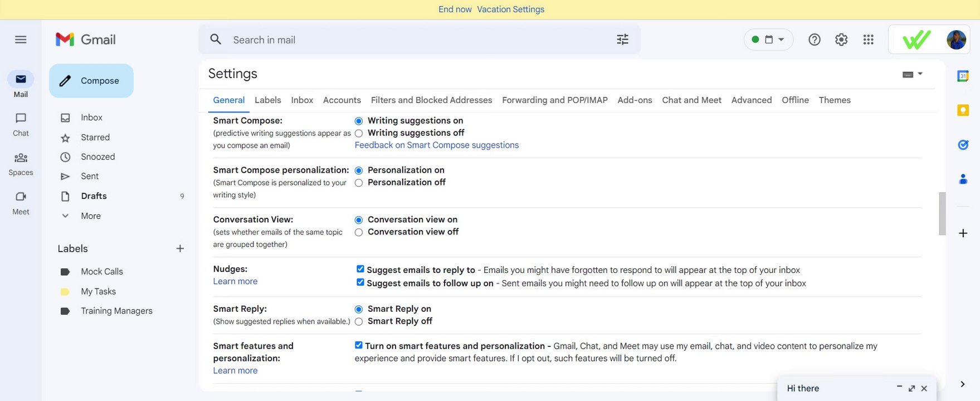
Task: Click in the Search in mail field
Action: click(412, 40)
